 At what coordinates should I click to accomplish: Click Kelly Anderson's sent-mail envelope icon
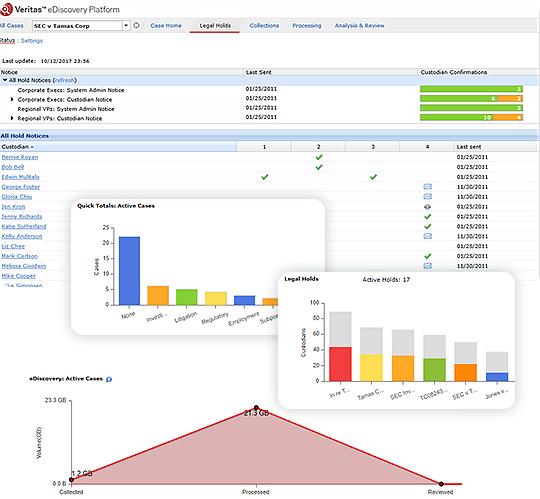click(x=427, y=236)
